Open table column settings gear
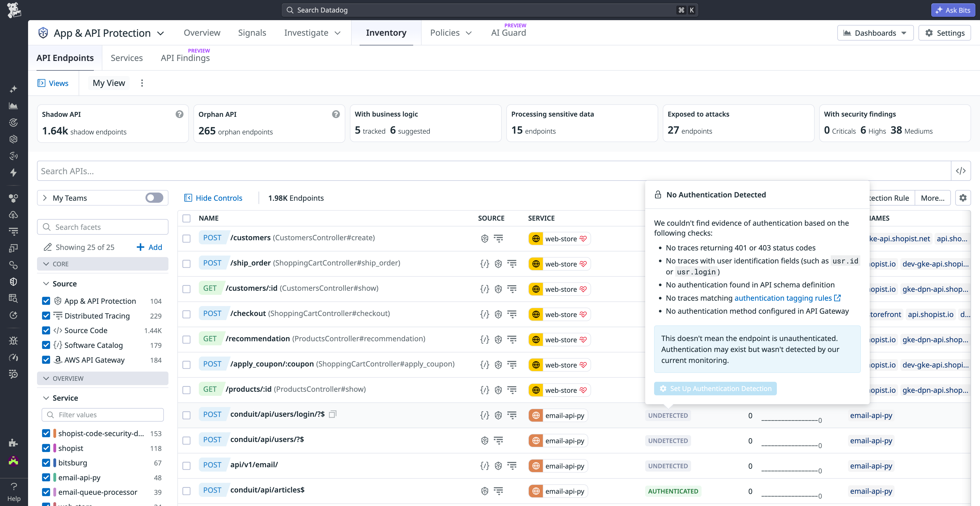The image size is (980, 506). pyautogui.click(x=963, y=198)
